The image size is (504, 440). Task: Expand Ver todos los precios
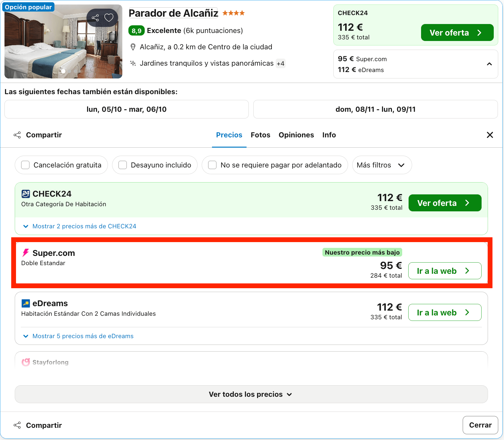tap(251, 394)
